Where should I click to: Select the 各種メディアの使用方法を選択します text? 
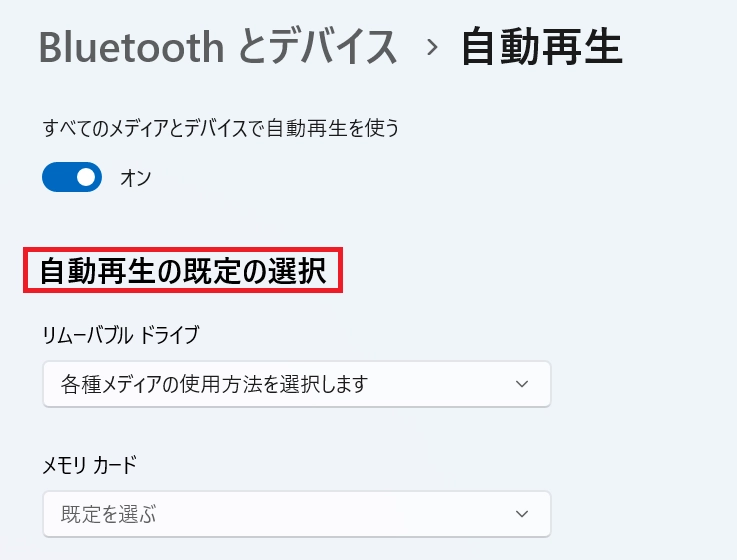[x=215, y=384]
